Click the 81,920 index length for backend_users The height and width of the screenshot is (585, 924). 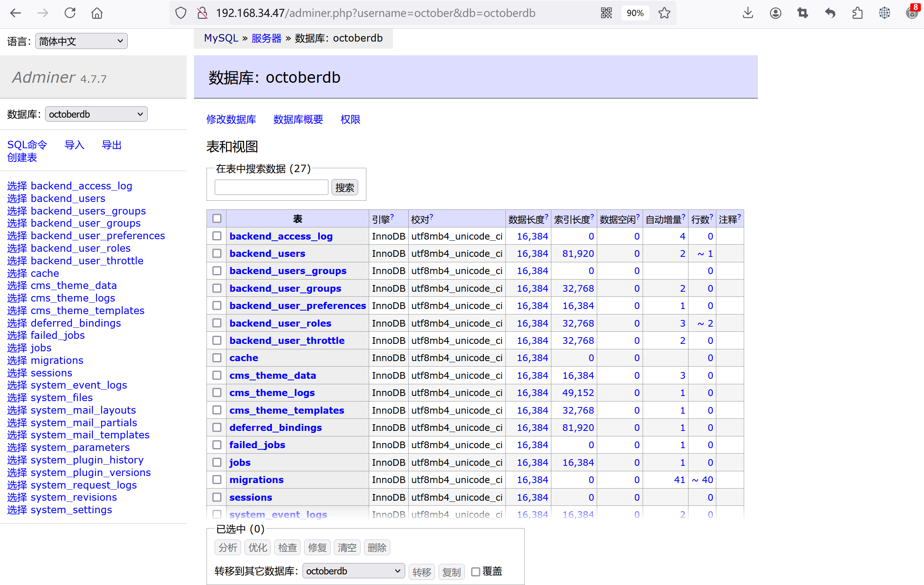pyautogui.click(x=578, y=253)
